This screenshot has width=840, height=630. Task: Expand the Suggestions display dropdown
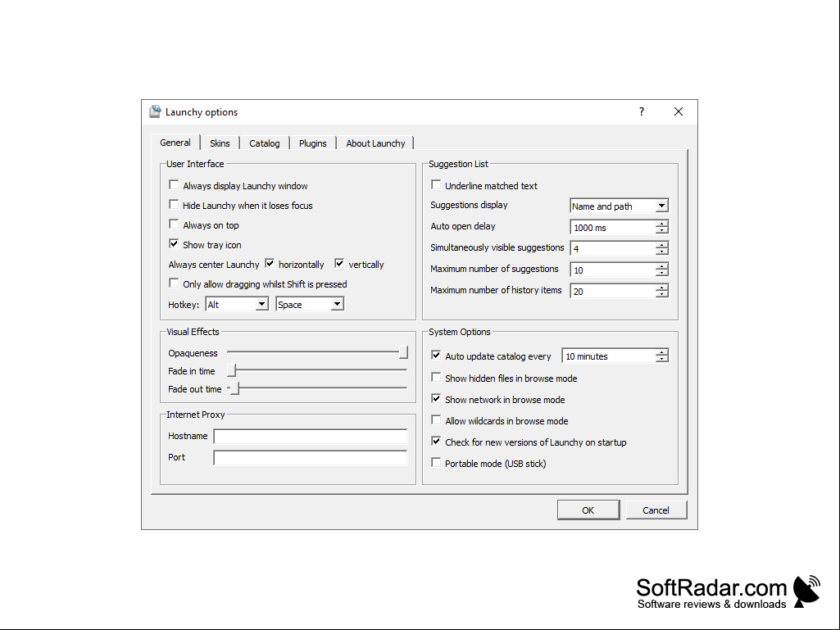point(620,206)
